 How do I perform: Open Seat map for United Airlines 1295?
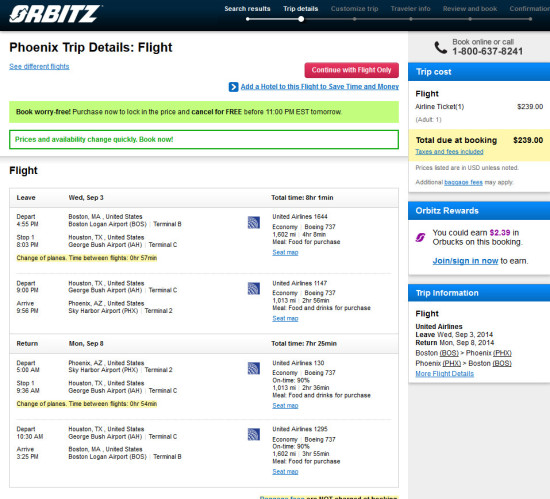285,472
